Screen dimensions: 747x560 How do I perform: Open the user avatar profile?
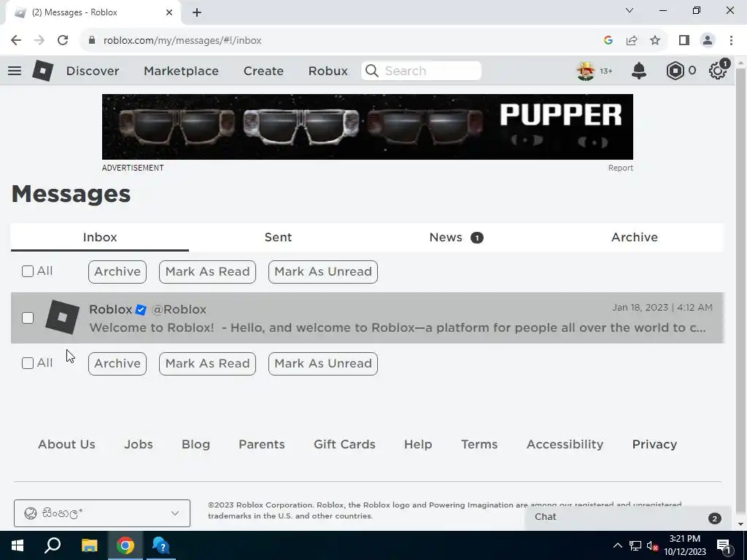[x=586, y=71]
